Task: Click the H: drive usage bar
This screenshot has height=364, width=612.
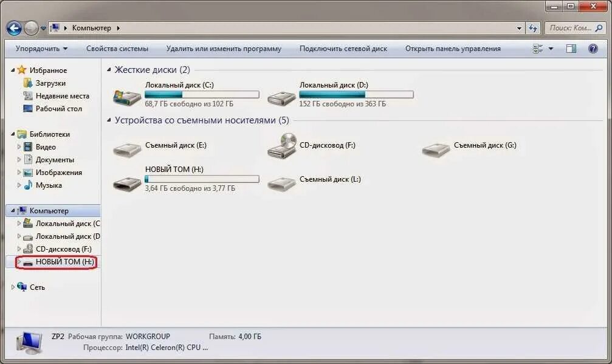Action: click(x=202, y=179)
